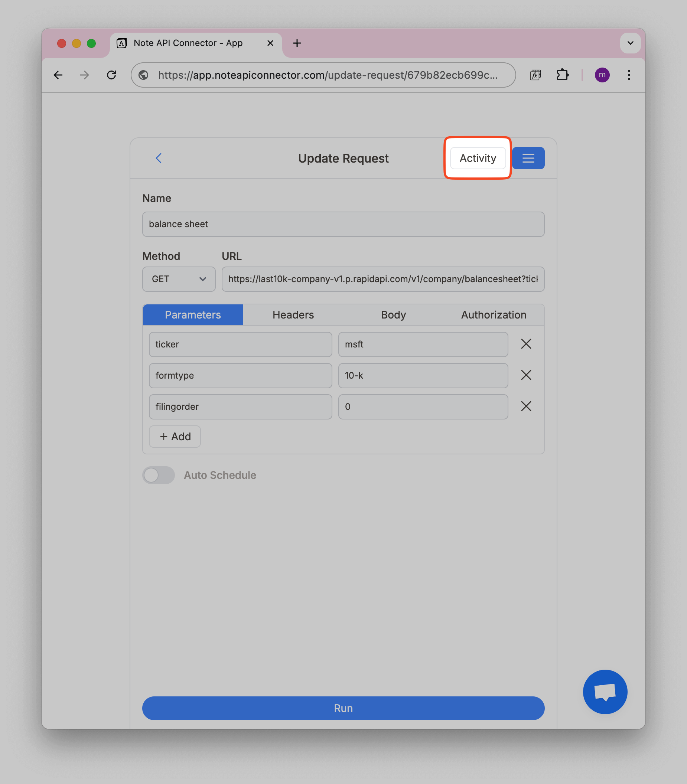687x784 pixels.
Task: Open the browser extensions puzzle icon
Action: coord(562,75)
